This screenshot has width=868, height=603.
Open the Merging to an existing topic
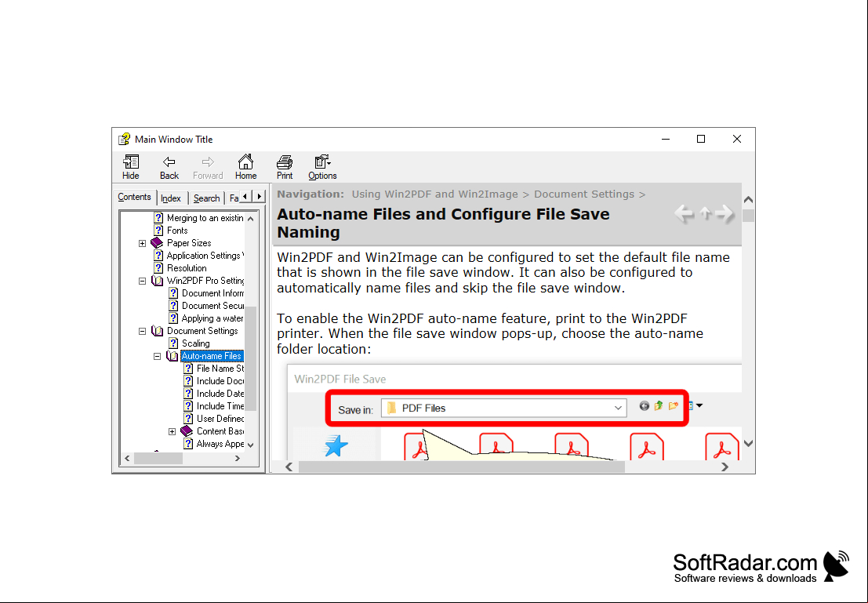point(205,218)
